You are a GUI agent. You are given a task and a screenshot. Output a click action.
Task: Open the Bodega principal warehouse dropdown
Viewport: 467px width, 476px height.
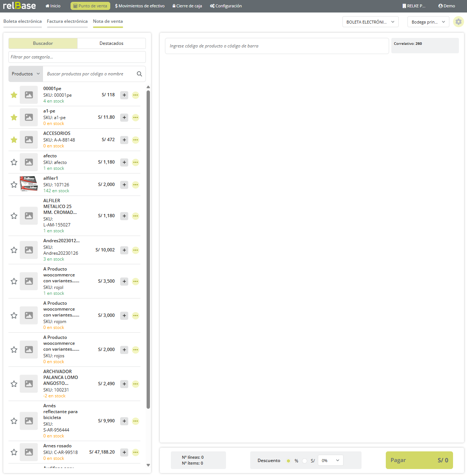click(x=428, y=22)
